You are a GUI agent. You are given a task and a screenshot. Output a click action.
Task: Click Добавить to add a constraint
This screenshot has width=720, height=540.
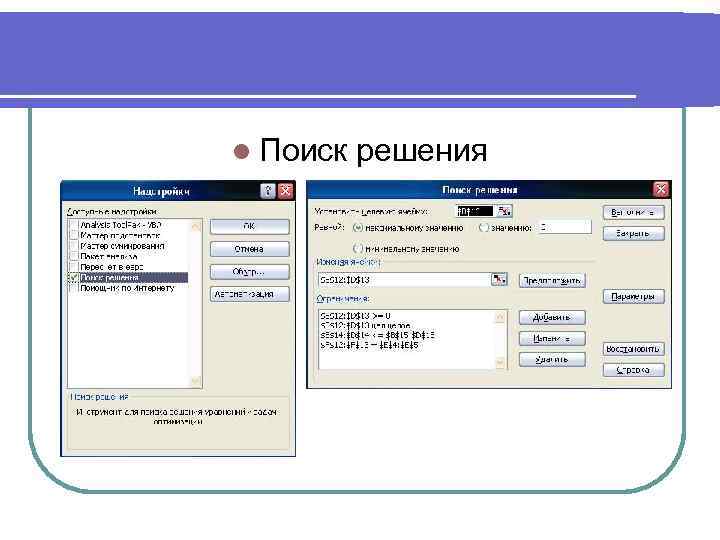click(552, 317)
